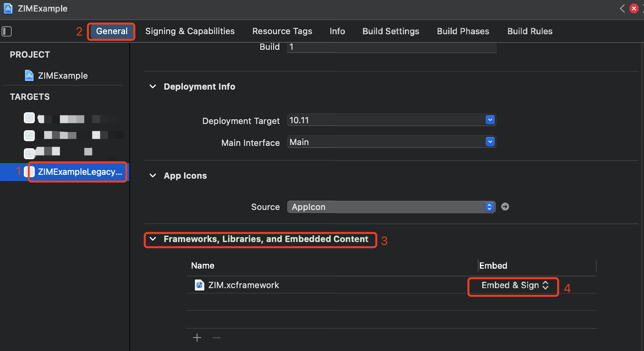This screenshot has width=644, height=351.
Task: Select the ZIM.xcframework row
Action: point(391,285)
